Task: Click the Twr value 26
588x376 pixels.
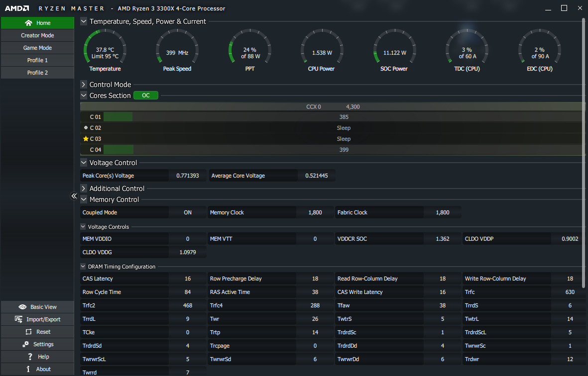Action: (x=315, y=319)
